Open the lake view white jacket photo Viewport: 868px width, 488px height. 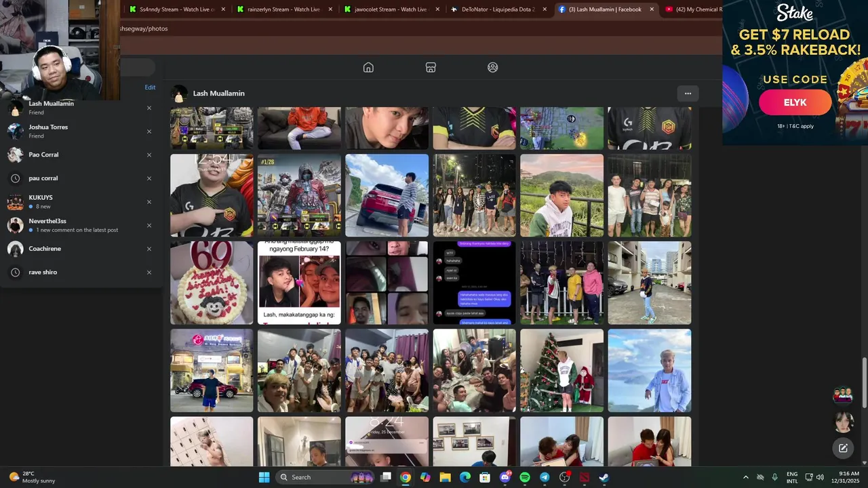(x=650, y=370)
